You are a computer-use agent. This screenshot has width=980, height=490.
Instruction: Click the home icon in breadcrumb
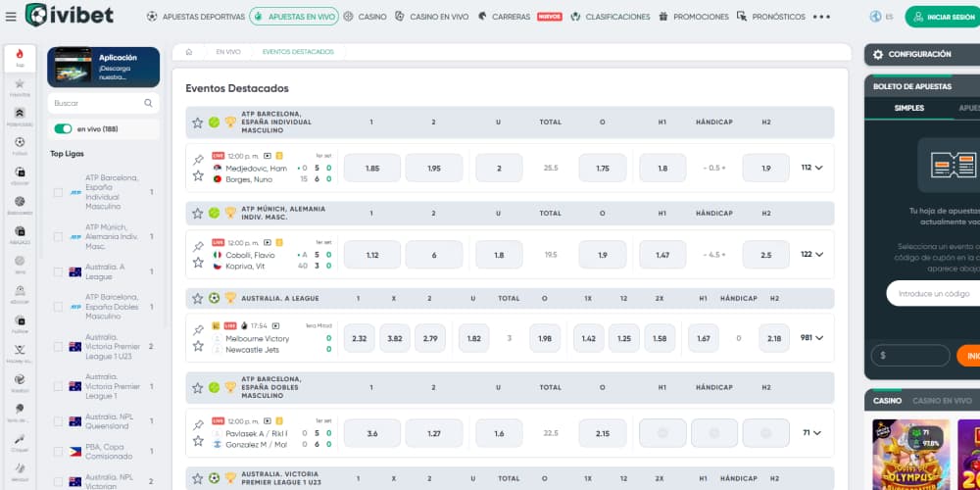pyautogui.click(x=189, y=52)
